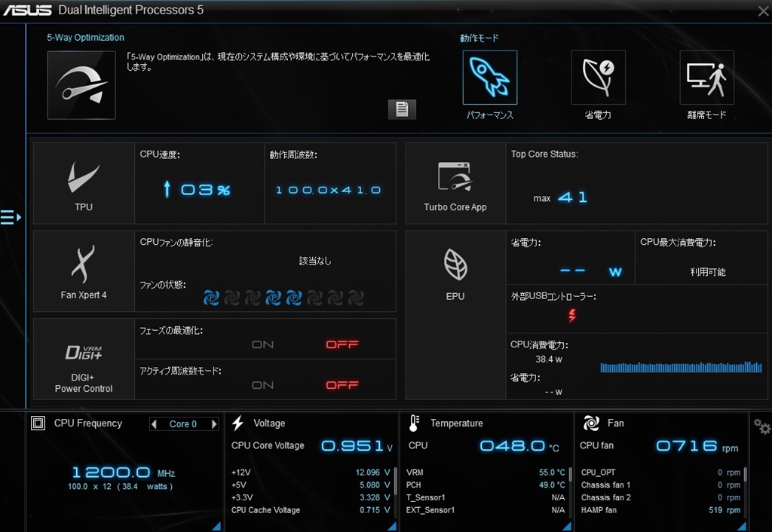The image size is (772, 532).
Task: Expand the Temperature panel corner triangle
Action: 567,526
